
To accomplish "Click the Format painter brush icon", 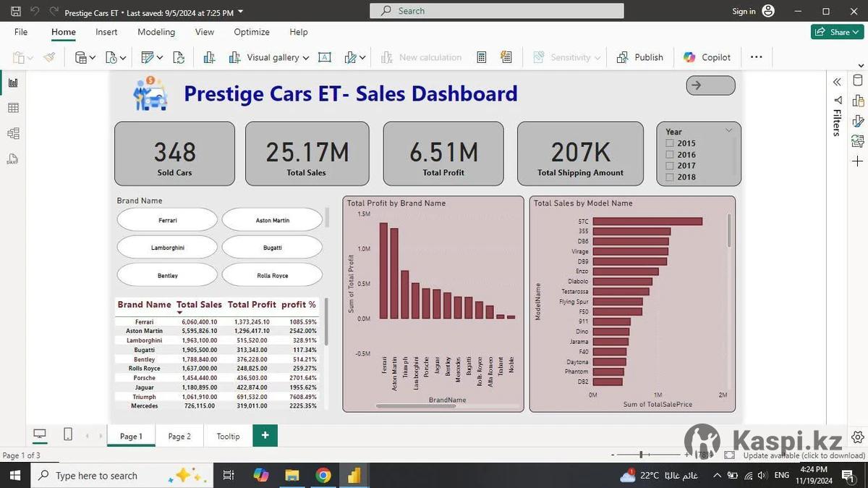I will pos(49,57).
